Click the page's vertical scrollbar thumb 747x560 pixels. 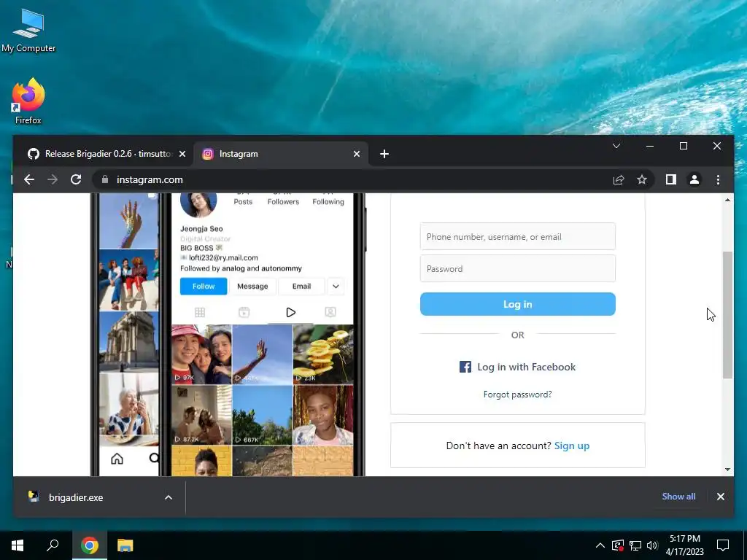727,314
